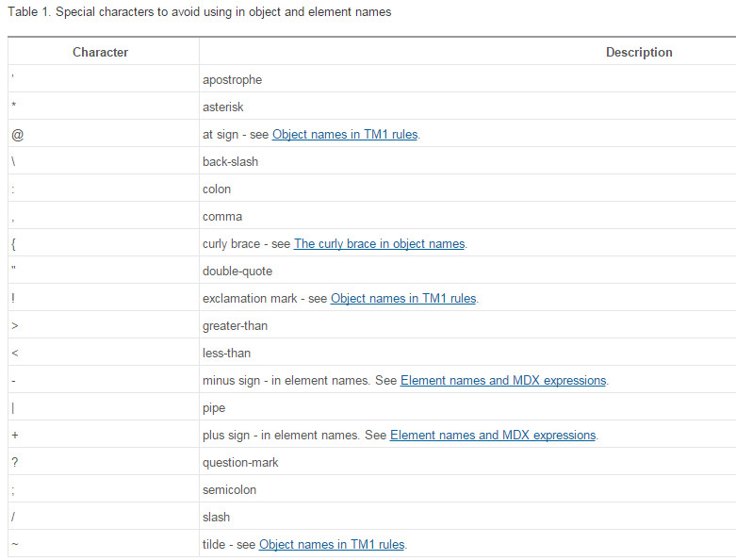
Task: Click the double-quote description text
Action: pos(237,272)
